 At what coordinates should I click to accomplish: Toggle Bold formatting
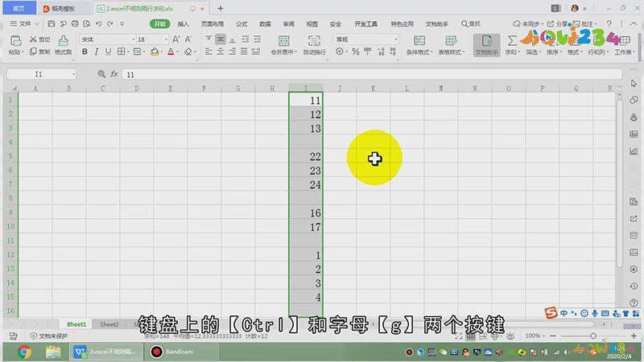click(x=85, y=51)
